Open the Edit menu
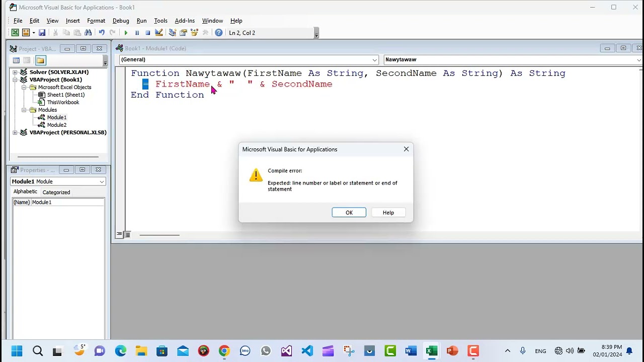The image size is (644, 362). [34, 21]
